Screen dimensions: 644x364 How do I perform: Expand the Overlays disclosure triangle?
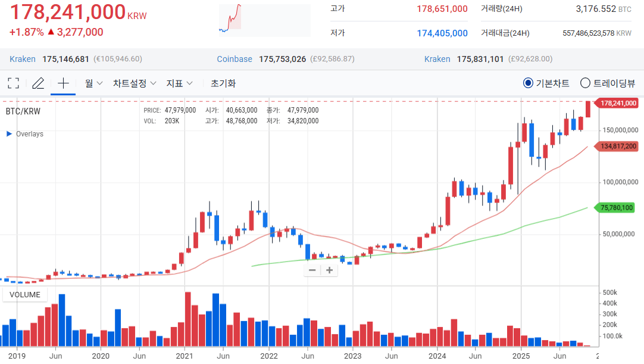9,134
